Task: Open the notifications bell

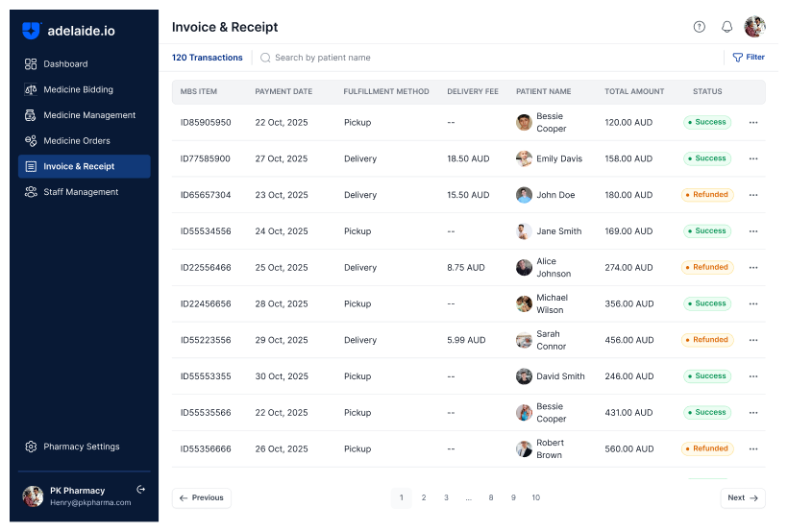Action: 726,27
